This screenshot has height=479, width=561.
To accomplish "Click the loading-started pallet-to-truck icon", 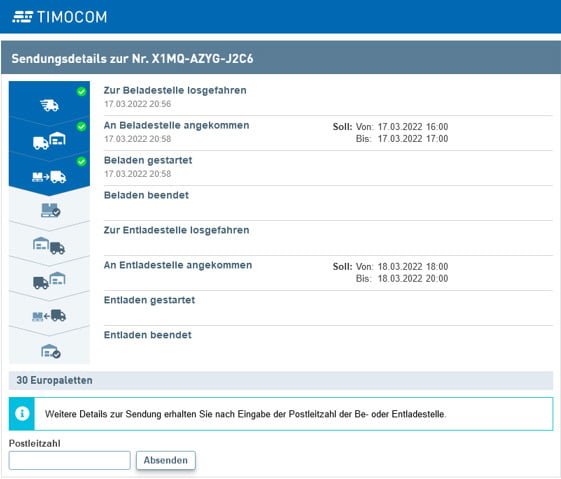I will coord(49,177).
